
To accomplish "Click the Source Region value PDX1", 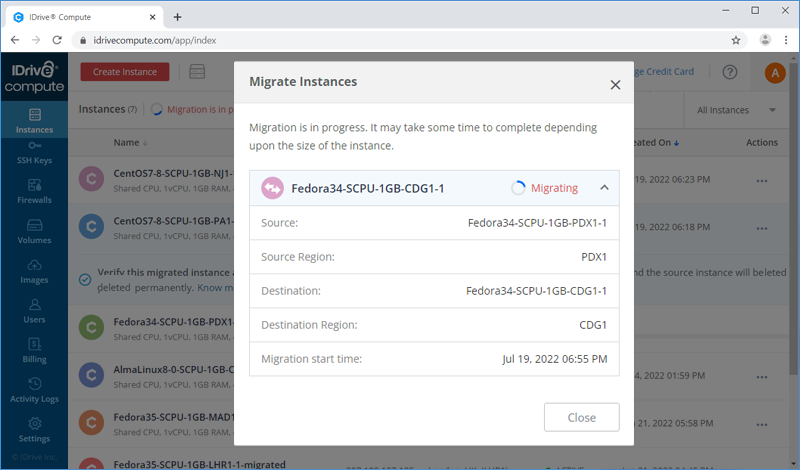I will pyautogui.click(x=594, y=257).
